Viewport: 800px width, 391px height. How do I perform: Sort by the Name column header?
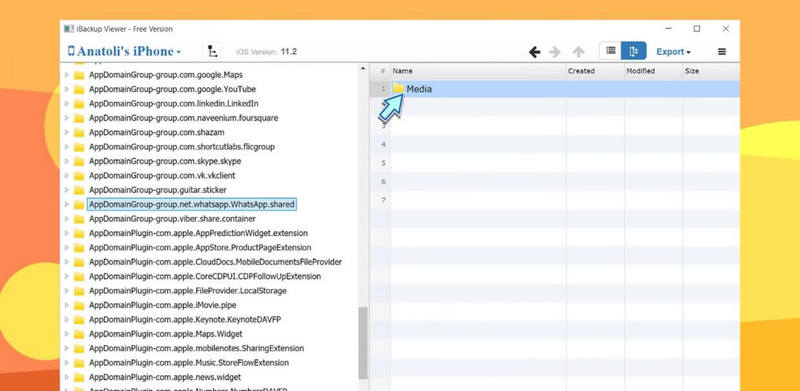pyautogui.click(x=478, y=71)
